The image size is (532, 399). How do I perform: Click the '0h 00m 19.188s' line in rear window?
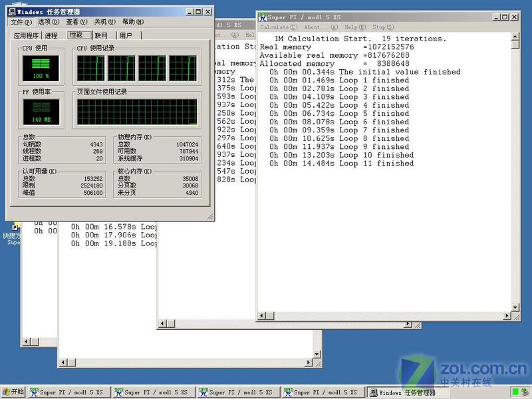pyautogui.click(x=114, y=243)
